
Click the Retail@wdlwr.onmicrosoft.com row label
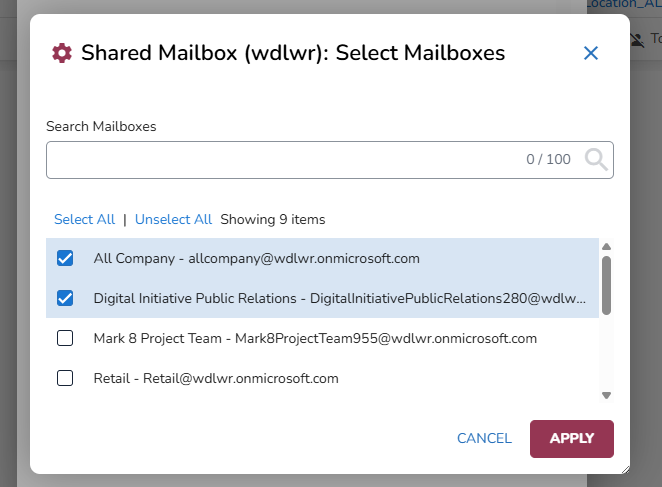pyautogui.click(x=216, y=378)
